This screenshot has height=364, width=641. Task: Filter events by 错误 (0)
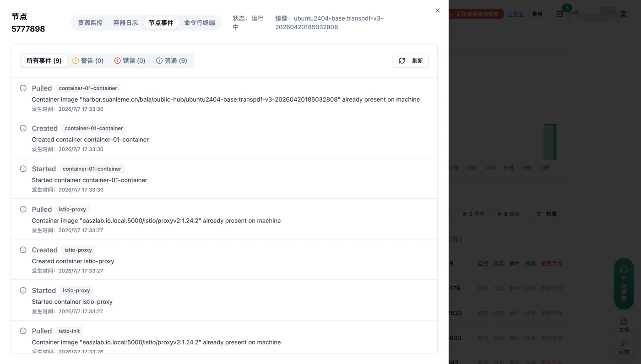pyautogui.click(x=130, y=60)
